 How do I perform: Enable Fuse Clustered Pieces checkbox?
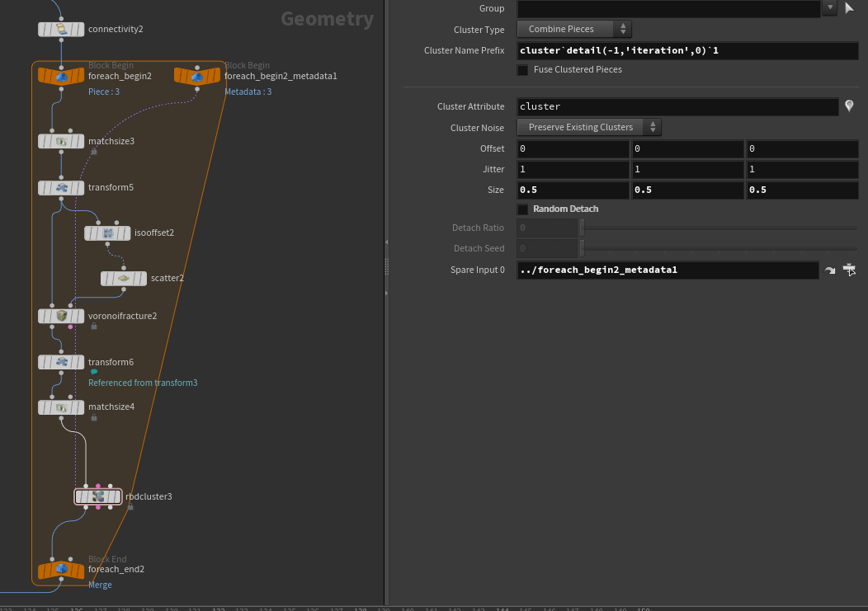[522, 70]
